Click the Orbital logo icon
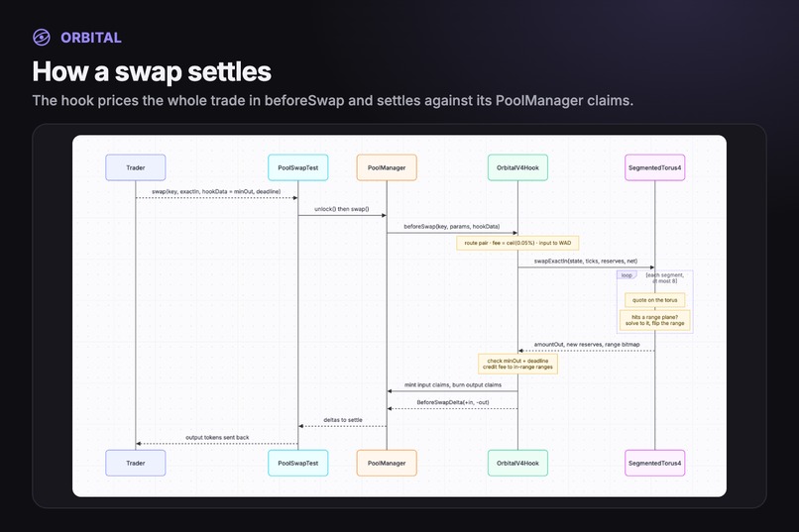 (x=42, y=38)
